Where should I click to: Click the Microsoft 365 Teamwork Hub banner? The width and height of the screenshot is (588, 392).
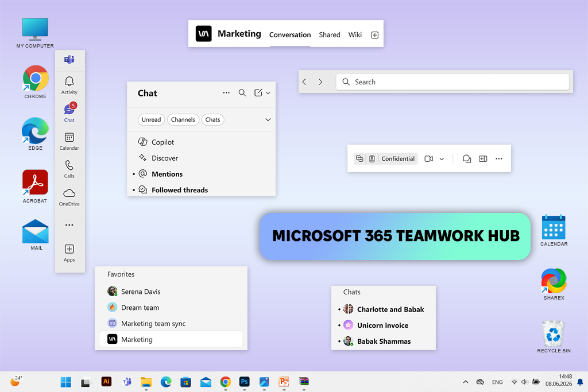395,236
